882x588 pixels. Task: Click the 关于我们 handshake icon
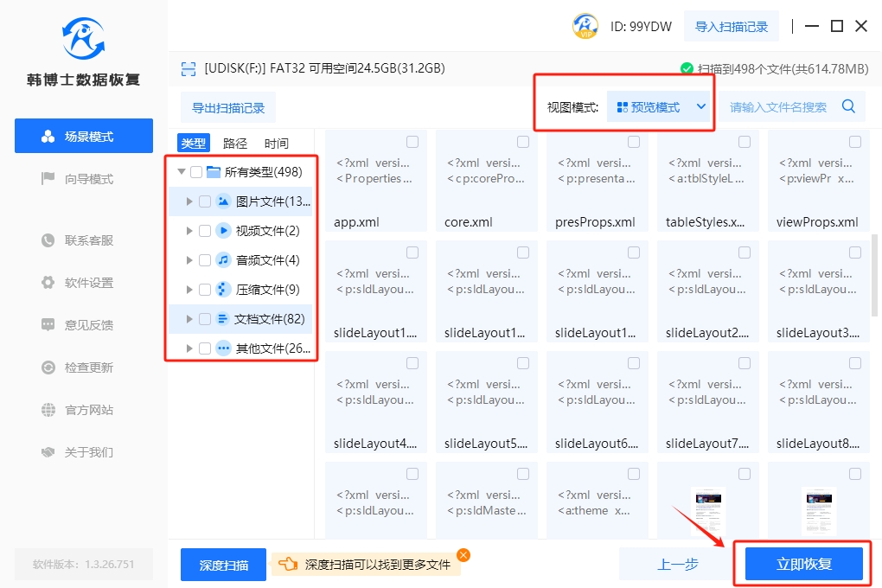(x=48, y=452)
